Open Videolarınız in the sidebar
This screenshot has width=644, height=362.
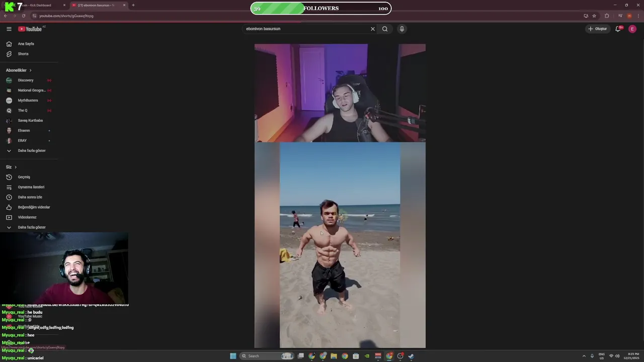pos(27,217)
